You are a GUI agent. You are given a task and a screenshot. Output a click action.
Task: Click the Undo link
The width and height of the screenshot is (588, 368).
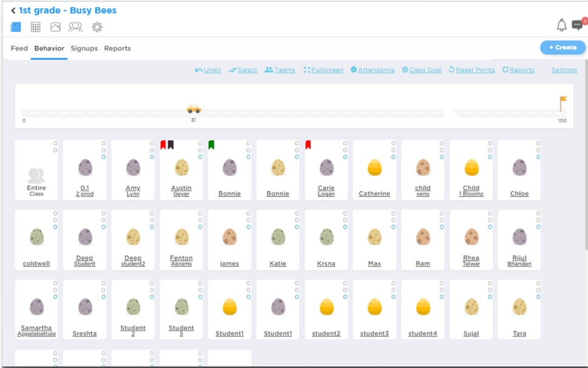[208, 70]
